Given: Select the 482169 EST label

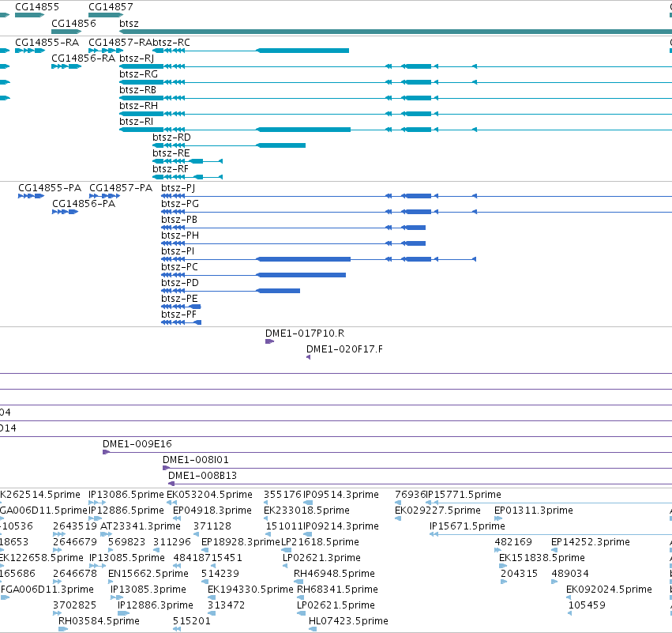Looking at the screenshot, I should 513,542.
